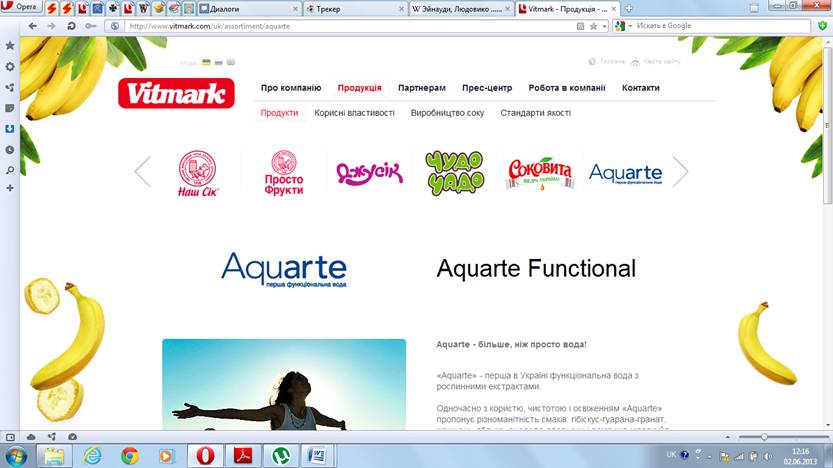Open Виробництво соку submenu link

pos(447,113)
